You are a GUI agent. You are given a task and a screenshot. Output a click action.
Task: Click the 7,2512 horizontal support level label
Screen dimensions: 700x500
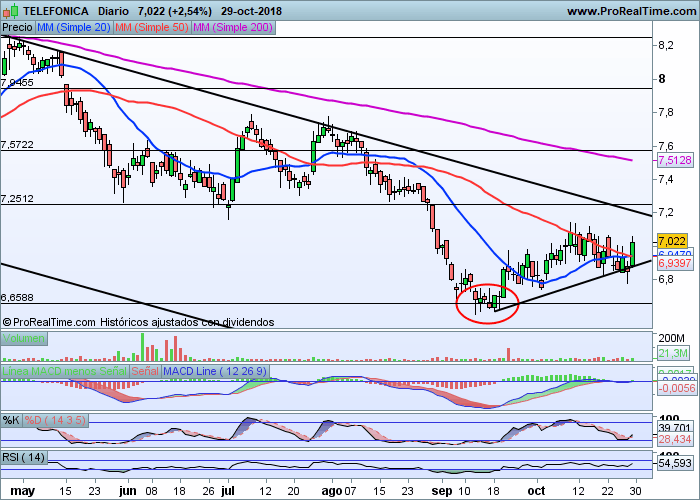(17, 199)
